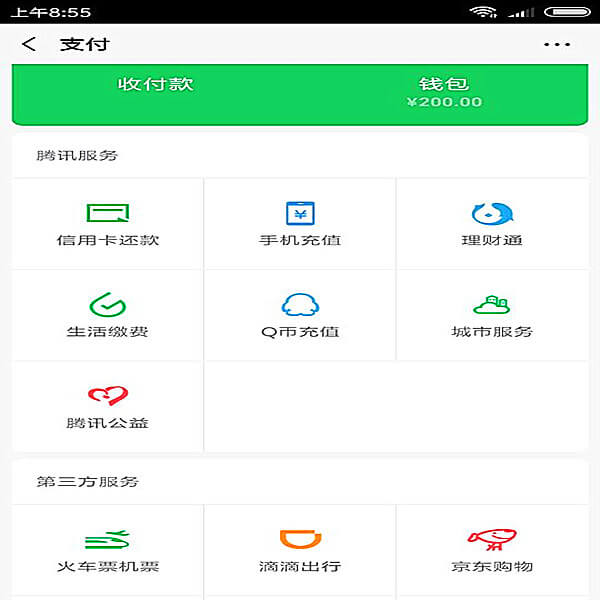Tap the 支付 page title
Screen dimensions: 600x600
pyautogui.click(x=84, y=44)
